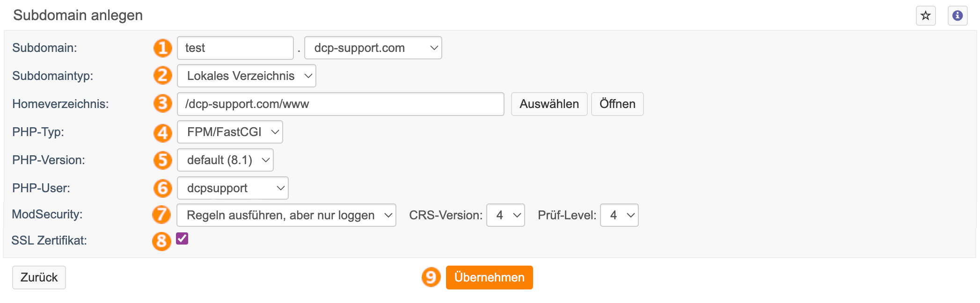
Task: Click orange step marker number 9
Action: [x=431, y=277]
